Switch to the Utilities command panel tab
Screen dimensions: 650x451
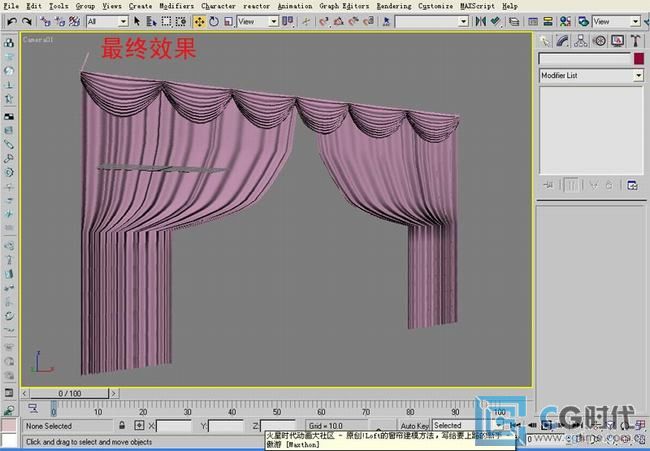635,41
